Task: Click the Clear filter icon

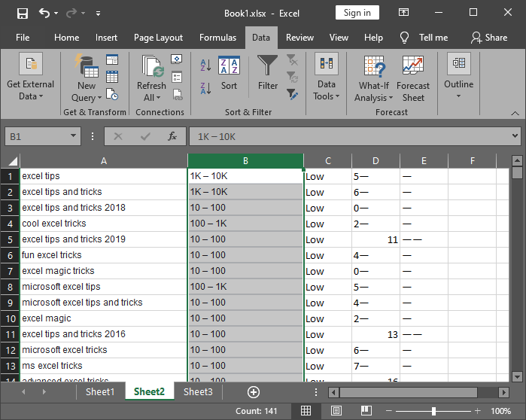Action: 292,60
